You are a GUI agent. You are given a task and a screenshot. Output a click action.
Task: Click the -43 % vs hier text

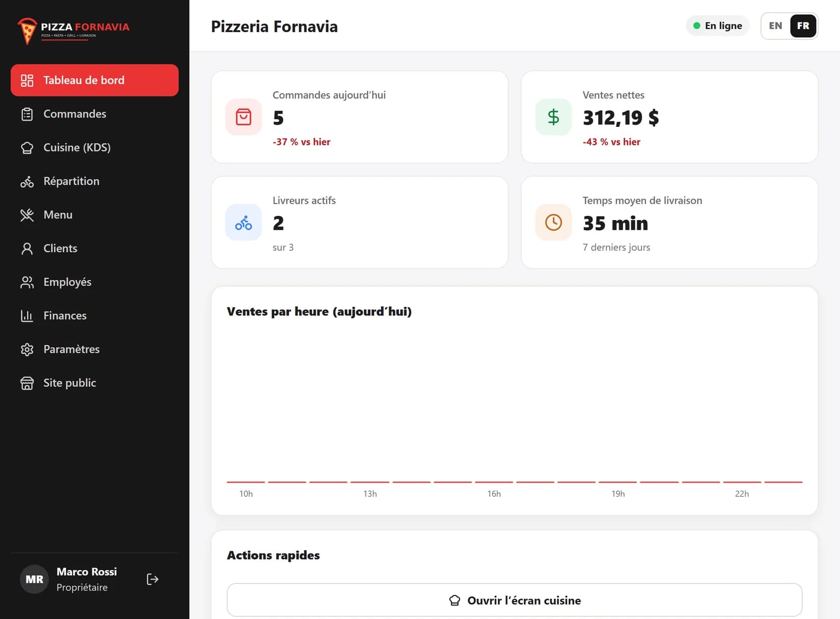coord(611,142)
